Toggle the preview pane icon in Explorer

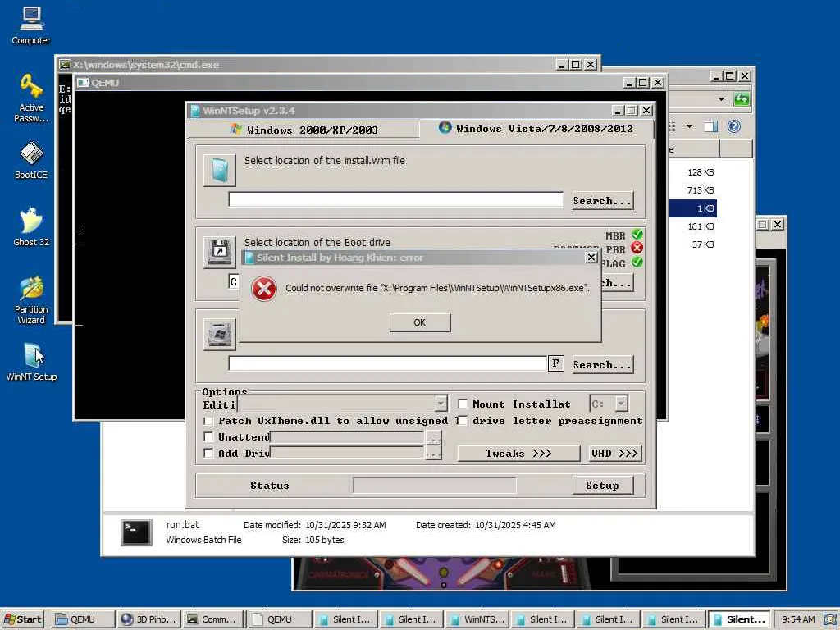coord(710,126)
